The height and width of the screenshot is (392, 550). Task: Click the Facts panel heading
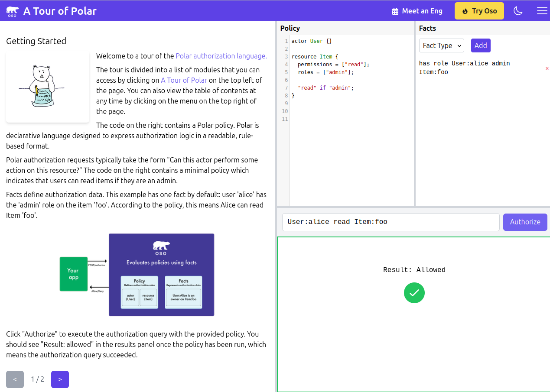[427, 28]
